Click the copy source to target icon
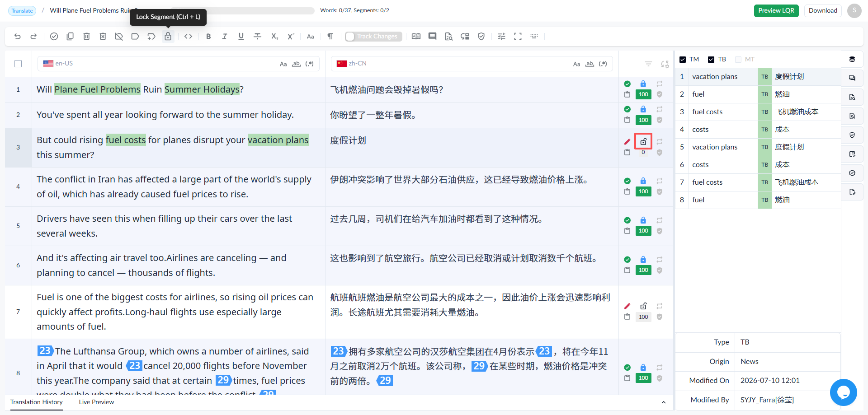The width and height of the screenshot is (868, 415). point(70,37)
